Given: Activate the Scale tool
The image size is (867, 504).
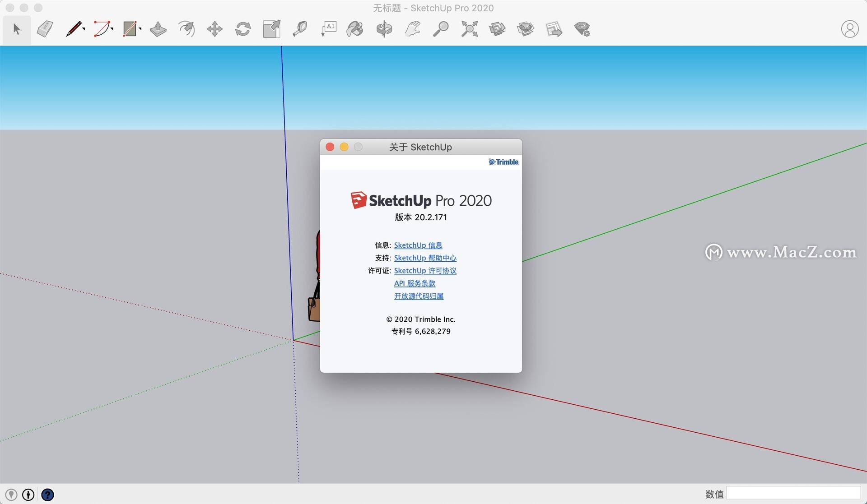Looking at the screenshot, I should point(271,29).
